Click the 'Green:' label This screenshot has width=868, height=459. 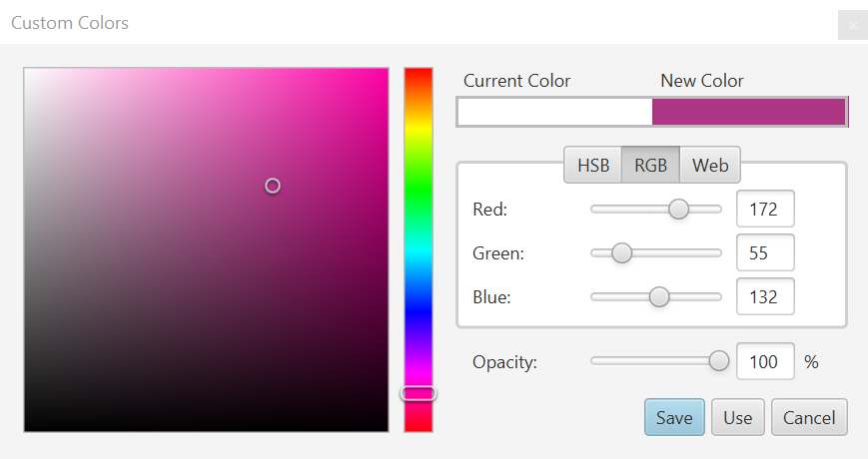pos(498,253)
